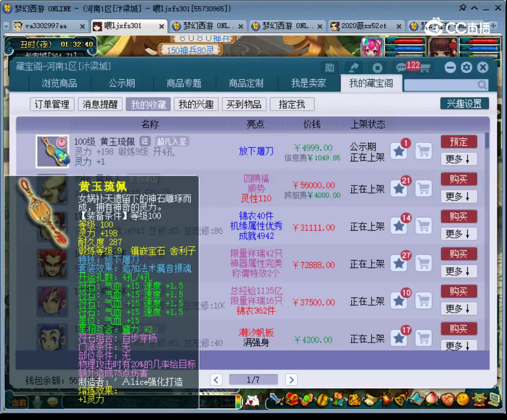507x420 pixels.
Task: Toggle favorite star on ¥37500 row
Action: (399, 301)
